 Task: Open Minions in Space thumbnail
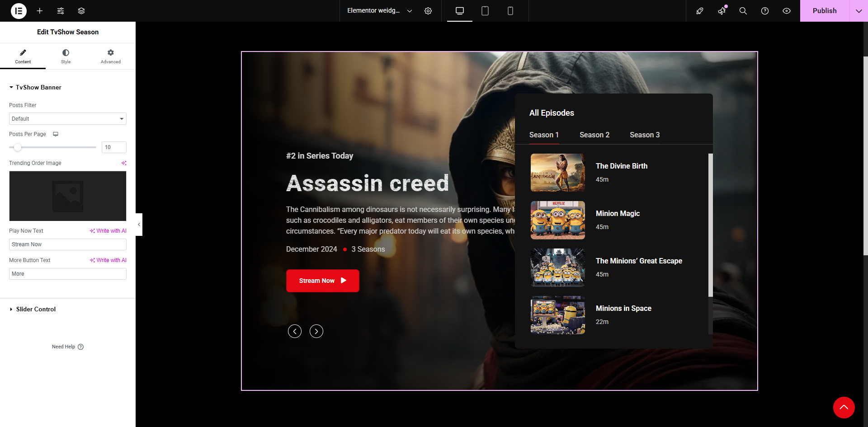coord(558,315)
